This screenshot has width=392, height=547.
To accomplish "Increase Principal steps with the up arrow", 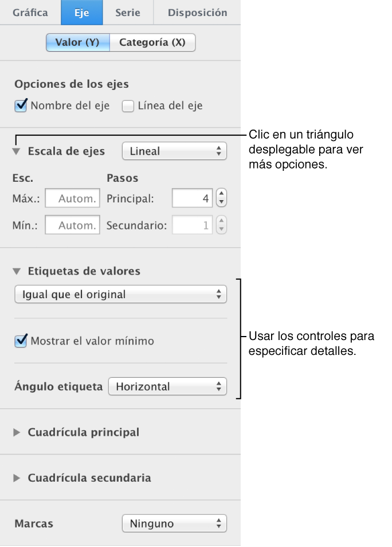I will [221, 194].
